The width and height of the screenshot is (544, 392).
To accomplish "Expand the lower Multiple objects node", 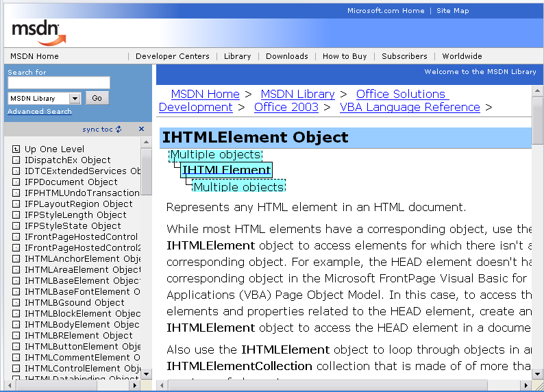I will click(x=238, y=186).
